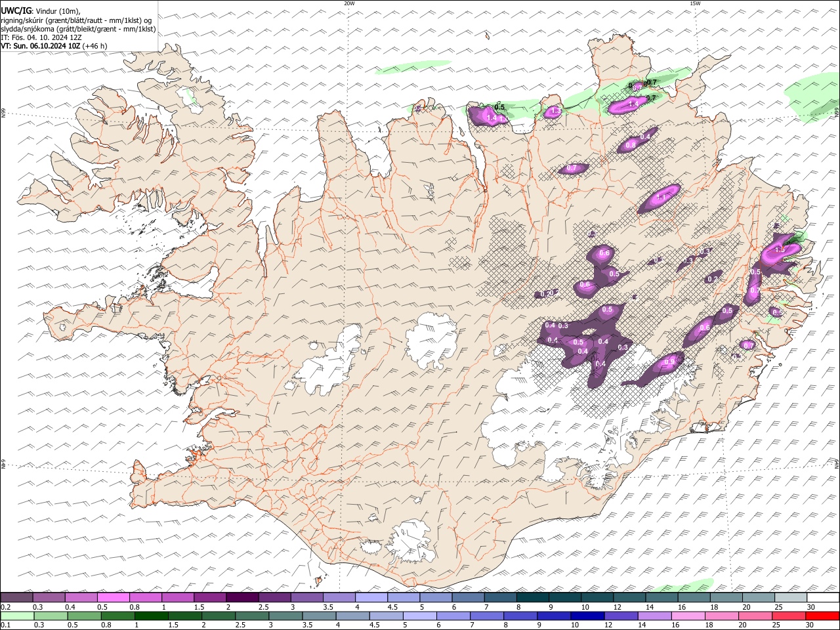Click the bottom-row deep blue swatch between 10 and 12
The width and height of the screenshot is (840, 630).
pyautogui.click(x=588, y=616)
